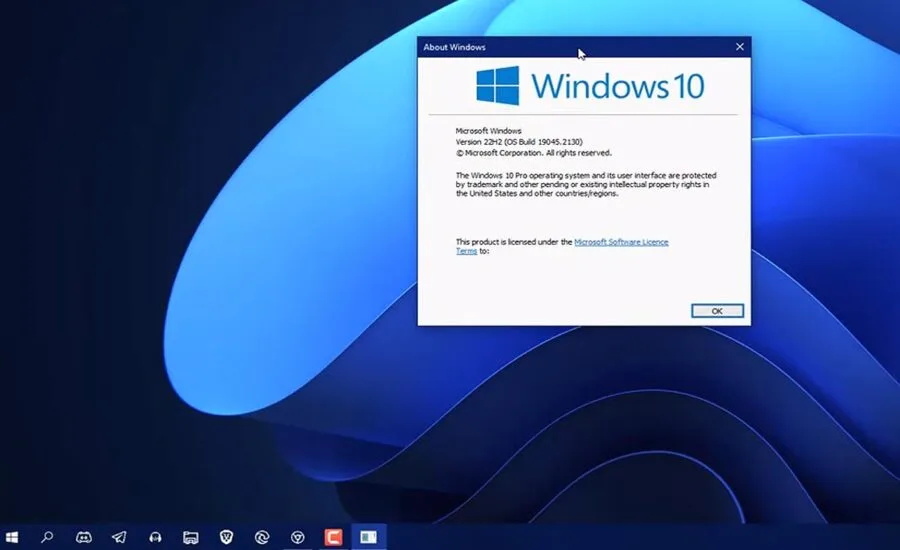Open Telegram from the taskbar
The height and width of the screenshot is (550, 900).
coord(119,537)
